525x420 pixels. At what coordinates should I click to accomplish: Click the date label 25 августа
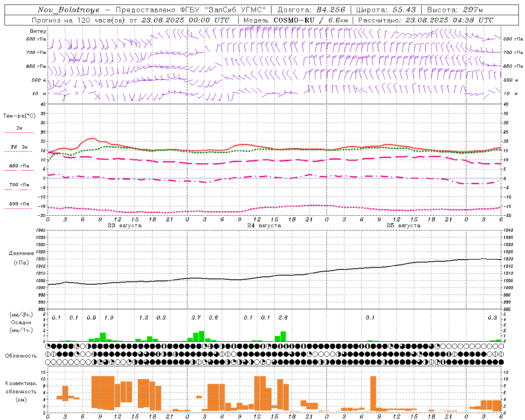[x=404, y=226]
